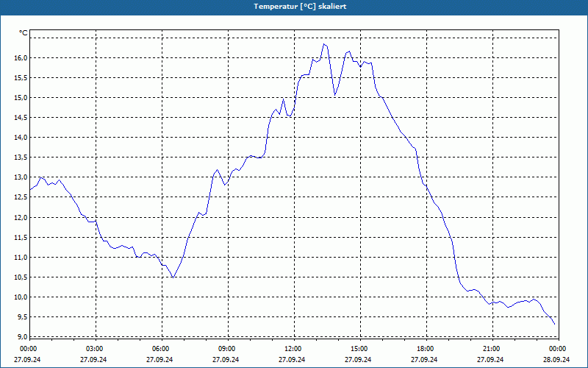Click the '27.09.24' date under 12:00
Screen dimensions: 588x368
(292, 359)
